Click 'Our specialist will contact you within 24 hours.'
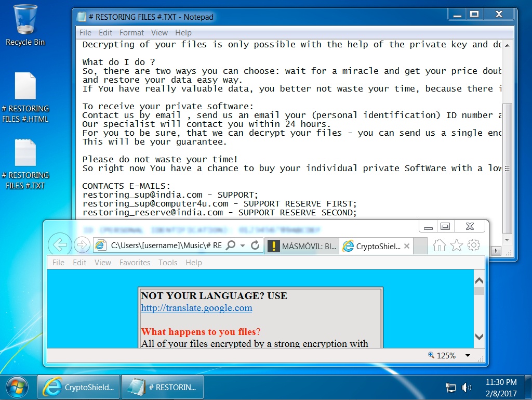The image size is (532, 400). pyautogui.click(x=207, y=124)
